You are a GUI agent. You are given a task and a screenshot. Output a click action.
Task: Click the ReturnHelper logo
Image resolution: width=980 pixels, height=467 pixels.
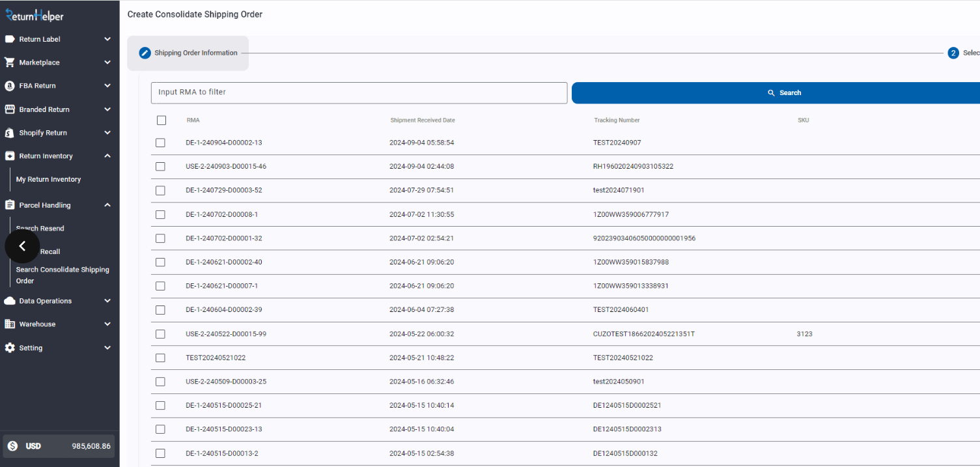tap(35, 16)
